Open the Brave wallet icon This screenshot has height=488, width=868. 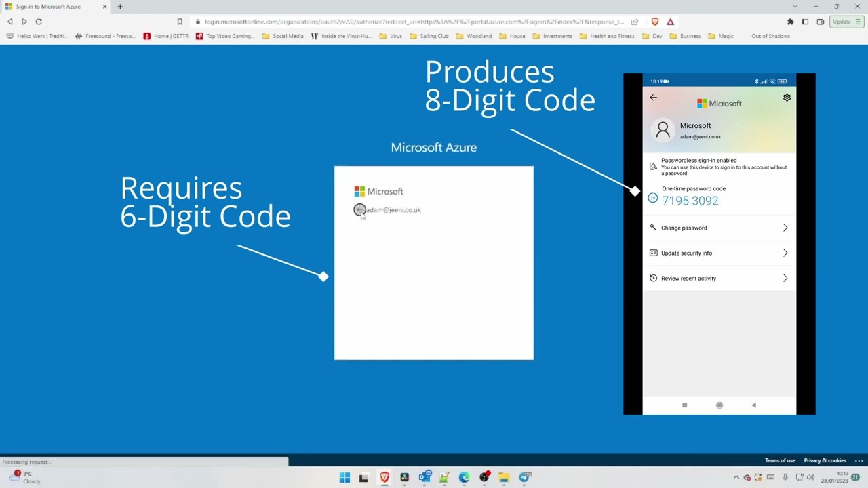(x=820, y=21)
